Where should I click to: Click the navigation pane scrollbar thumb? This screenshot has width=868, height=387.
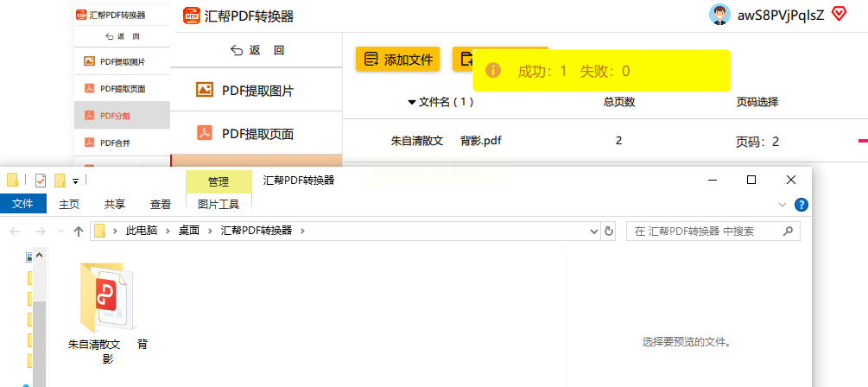tap(40, 343)
